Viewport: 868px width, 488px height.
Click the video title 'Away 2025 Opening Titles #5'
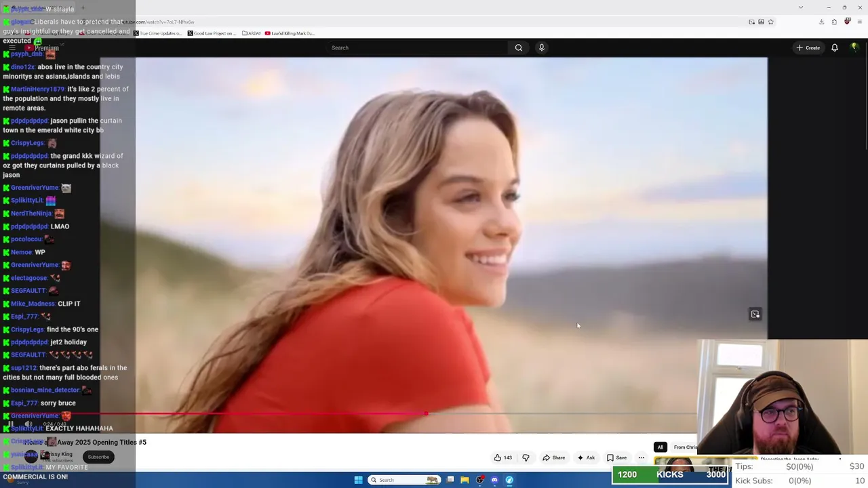102,442
